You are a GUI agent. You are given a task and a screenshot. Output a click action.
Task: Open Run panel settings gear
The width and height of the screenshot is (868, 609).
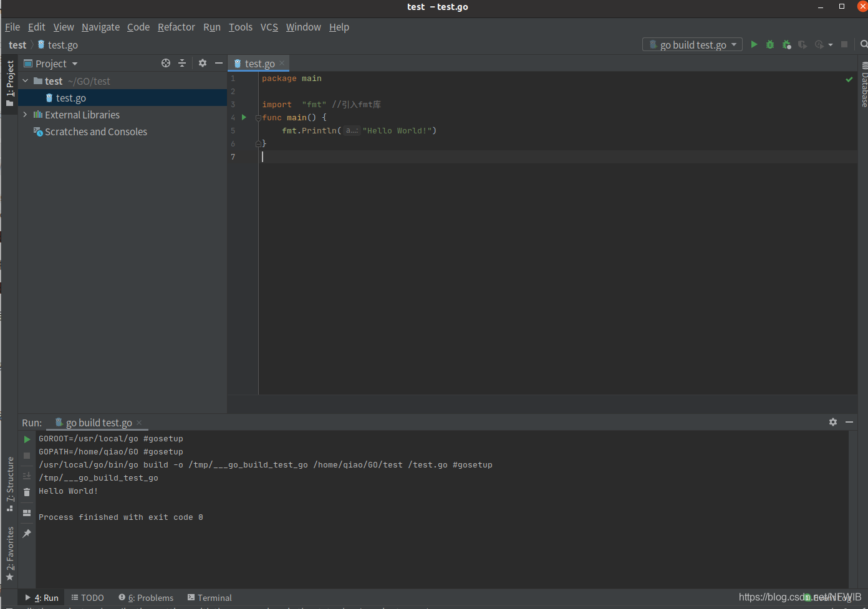click(833, 422)
